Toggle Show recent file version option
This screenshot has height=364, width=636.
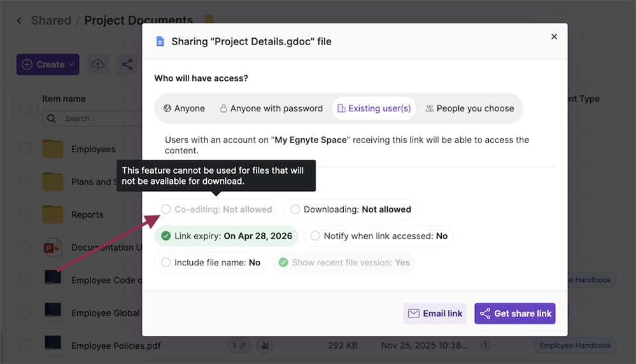pyautogui.click(x=344, y=263)
